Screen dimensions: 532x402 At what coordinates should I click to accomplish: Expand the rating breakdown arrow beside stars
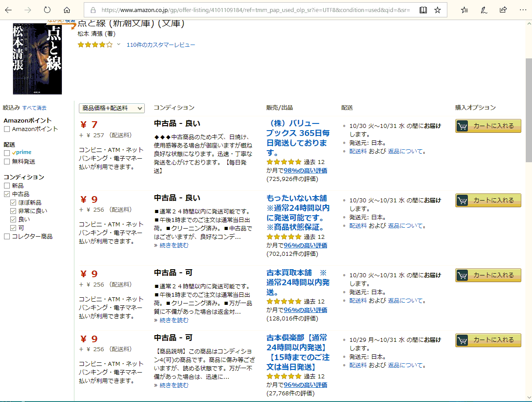(119, 44)
